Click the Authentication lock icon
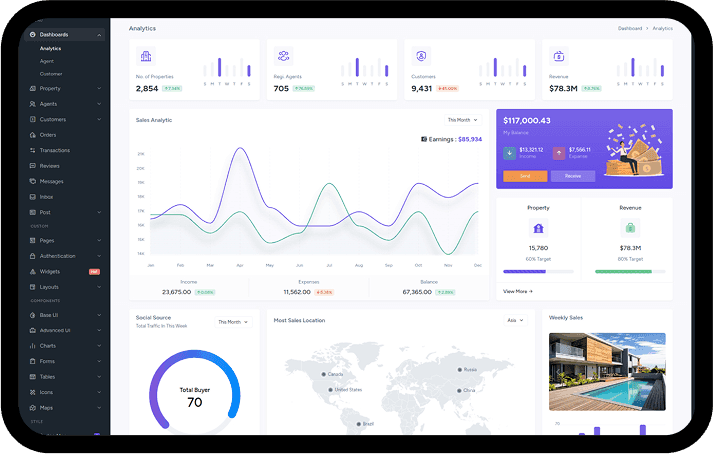Viewport: 713px width, 454px height. click(x=33, y=256)
